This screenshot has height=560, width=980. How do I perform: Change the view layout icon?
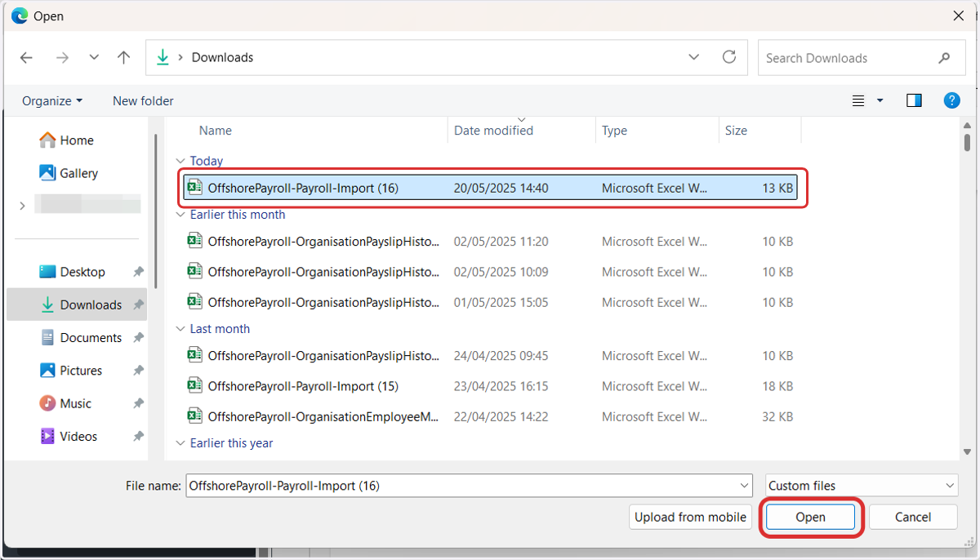858,101
